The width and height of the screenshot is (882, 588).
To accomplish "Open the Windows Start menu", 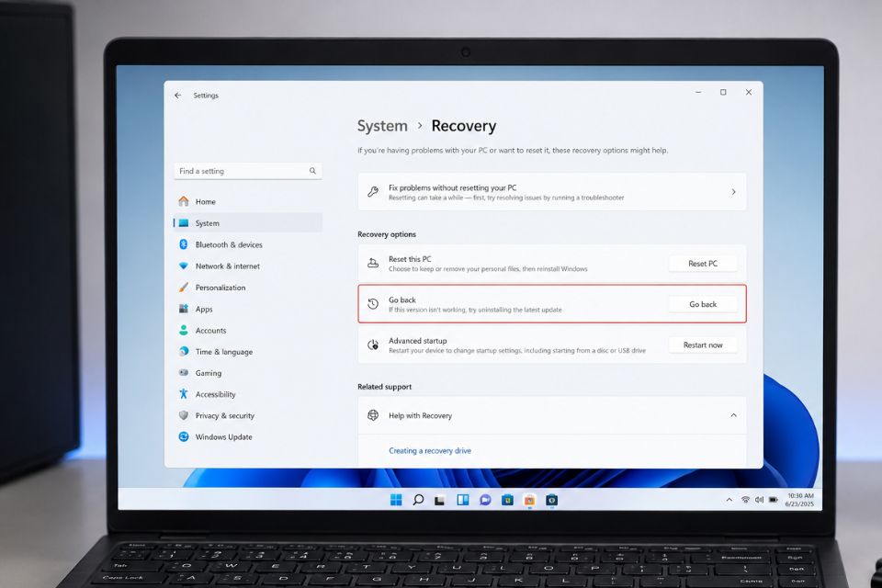I will (x=396, y=500).
